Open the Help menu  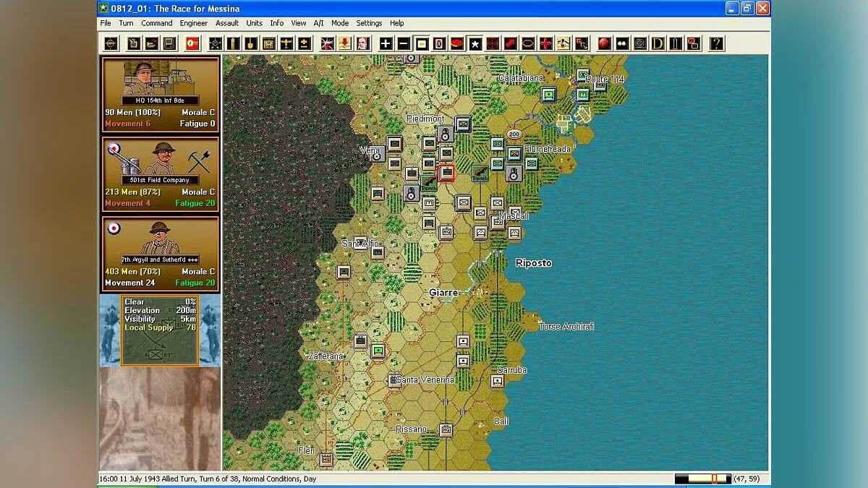click(x=397, y=23)
